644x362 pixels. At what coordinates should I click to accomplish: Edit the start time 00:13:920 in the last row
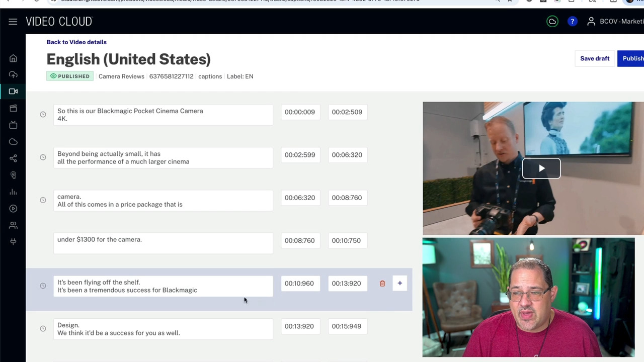tap(300, 326)
